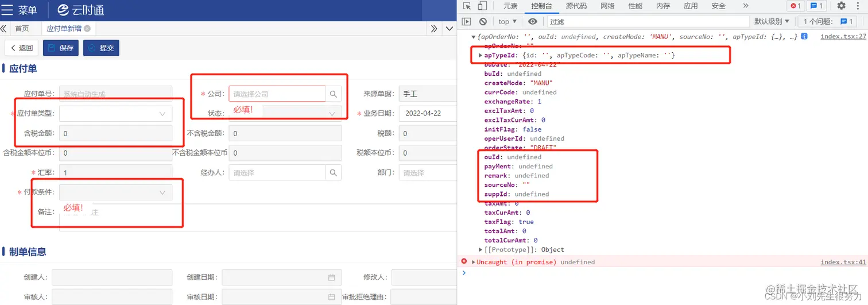Switch to the 应用 DevTools tab
The height and width of the screenshot is (305, 868).
click(691, 6)
